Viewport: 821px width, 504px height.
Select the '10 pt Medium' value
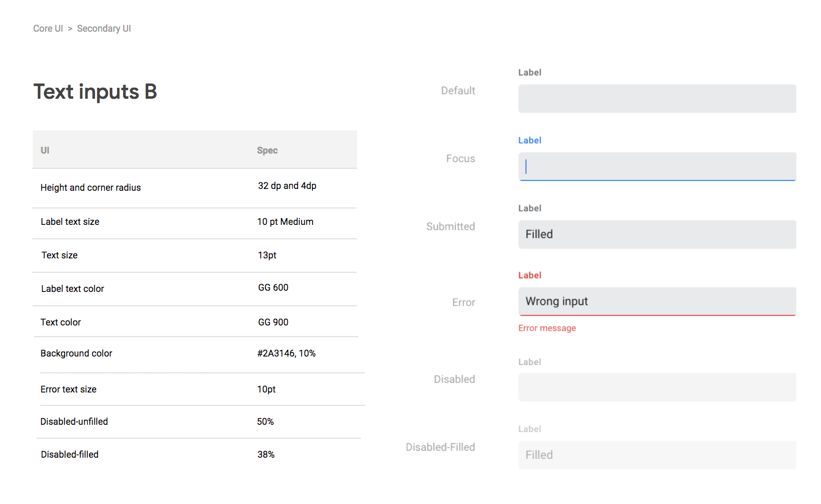point(285,222)
